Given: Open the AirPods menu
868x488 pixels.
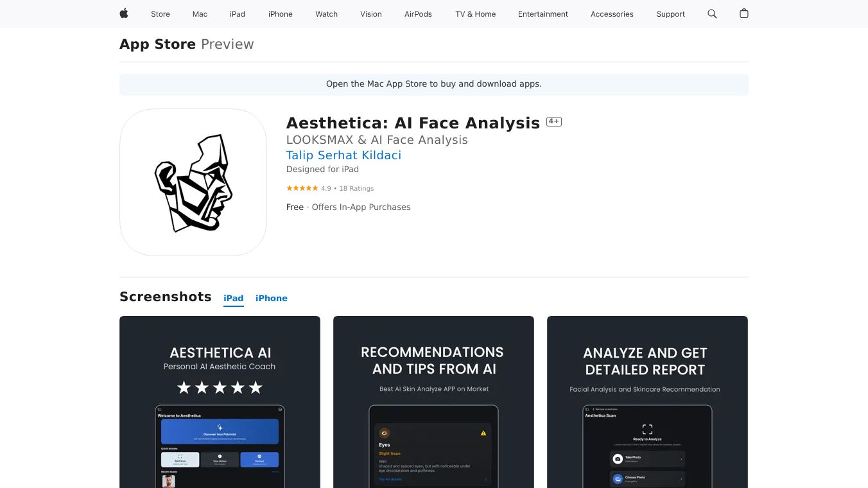Looking at the screenshot, I should [x=419, y=14].
